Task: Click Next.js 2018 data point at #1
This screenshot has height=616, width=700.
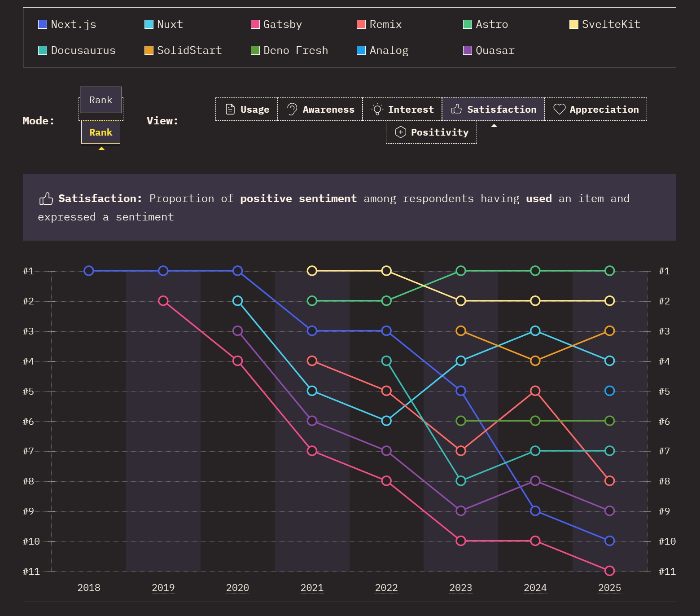Action: [89, 271]
